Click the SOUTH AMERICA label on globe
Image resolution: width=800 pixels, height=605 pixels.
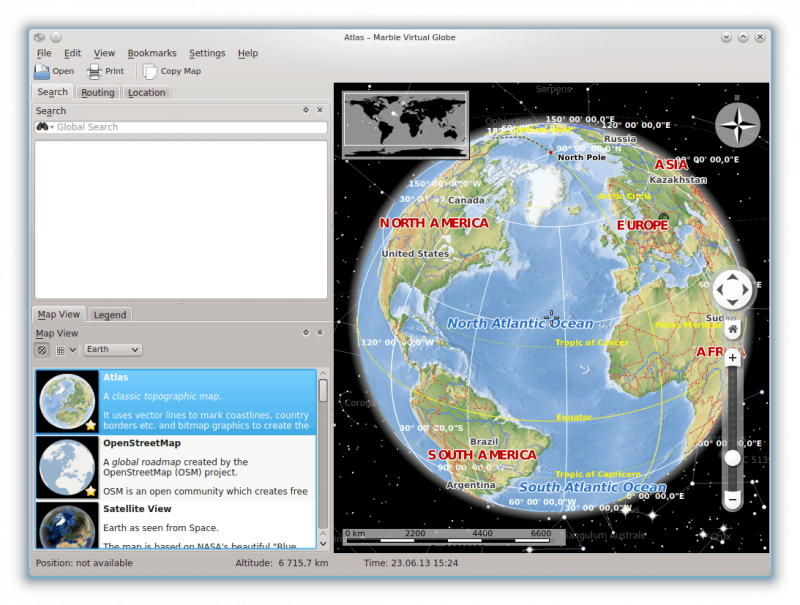coord(482,455)
